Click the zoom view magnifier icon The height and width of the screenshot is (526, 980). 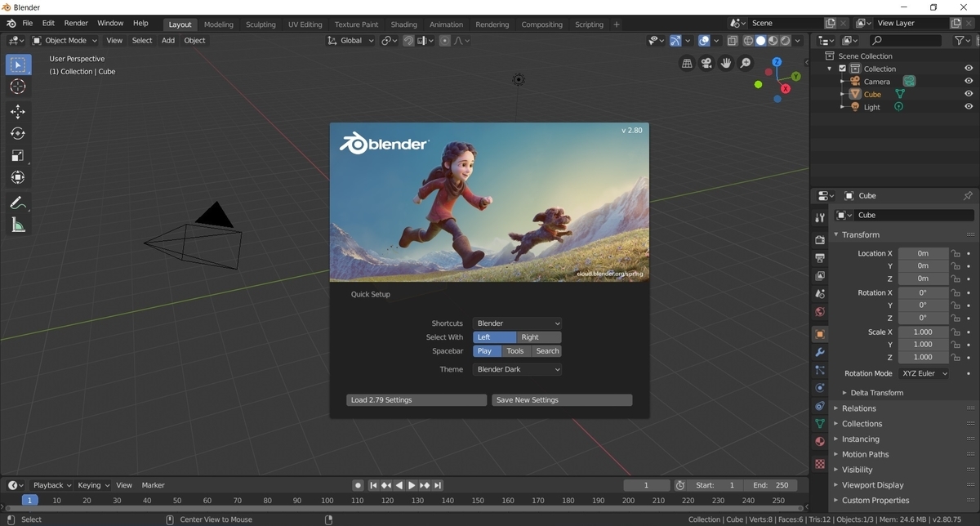pyautogui.click(x=746, y=63)
